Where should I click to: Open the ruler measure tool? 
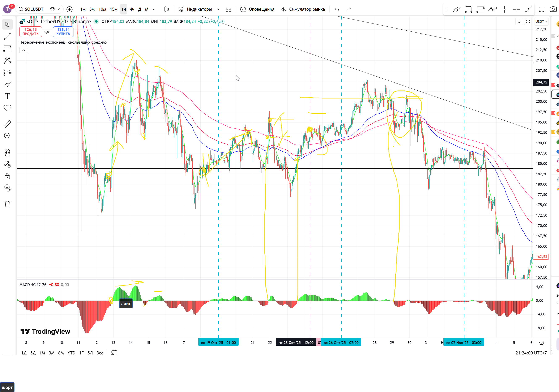[7, 124]
